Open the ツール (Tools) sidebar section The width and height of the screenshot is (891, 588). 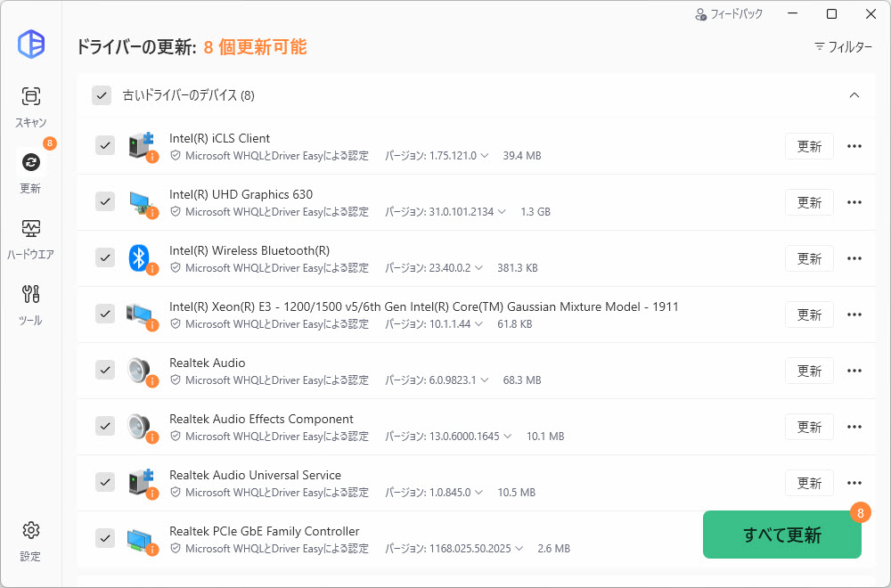(30, 305)
